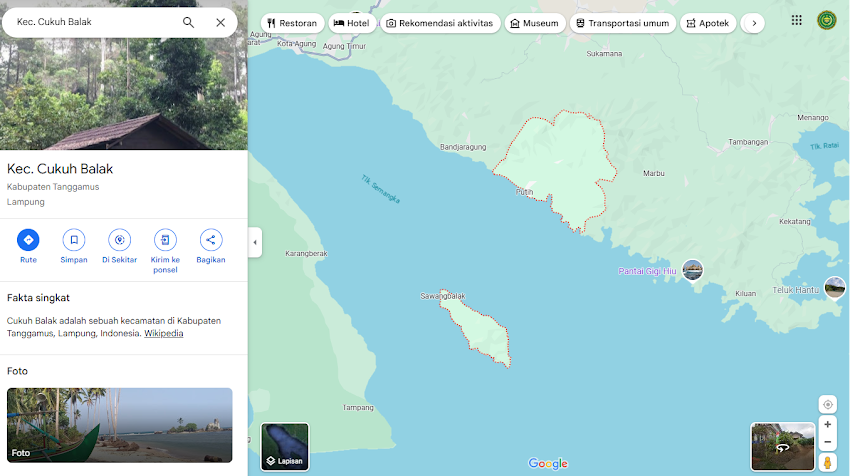Zoom in on the map
The image size is (850, 476).
(827, 424)
